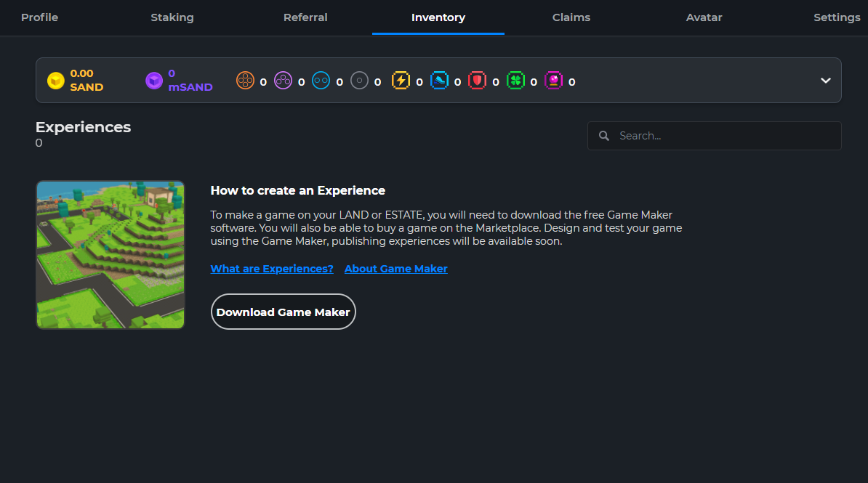Open the Profile tab

[x=39, y=17]
